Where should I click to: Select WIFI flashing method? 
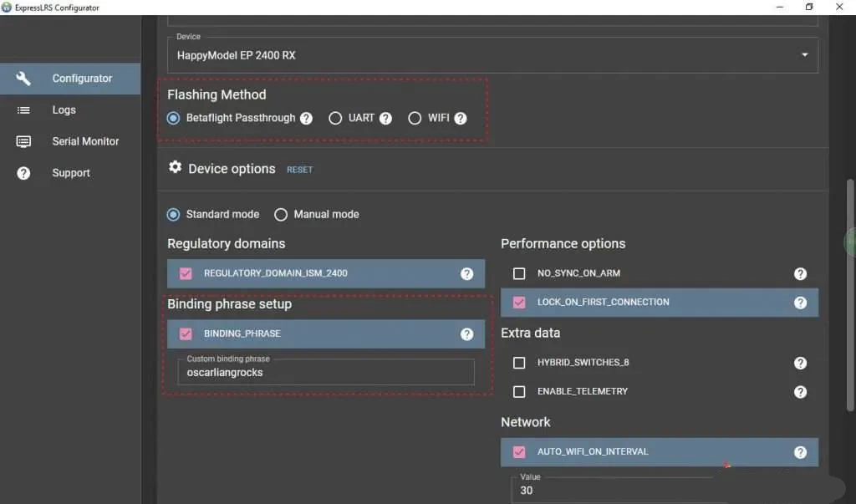coord(415,118)
